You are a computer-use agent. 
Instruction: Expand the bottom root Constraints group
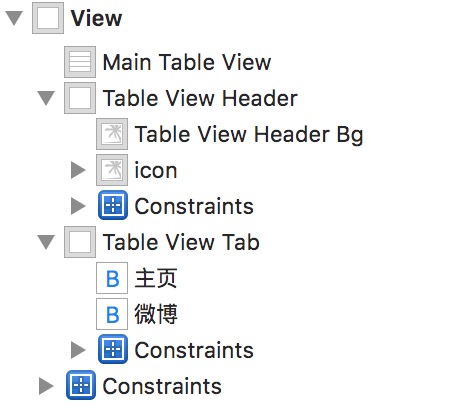pos(46,386)
